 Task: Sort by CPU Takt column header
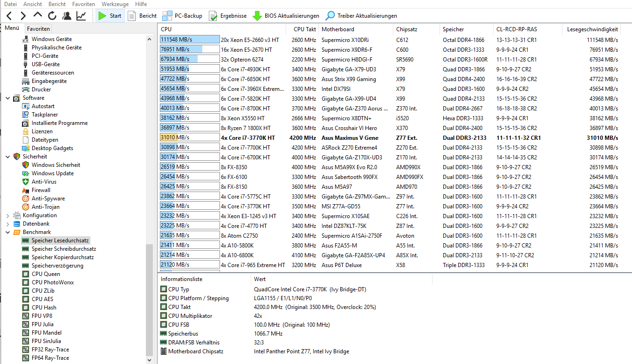pyautogui.click(x=302, y=29)
